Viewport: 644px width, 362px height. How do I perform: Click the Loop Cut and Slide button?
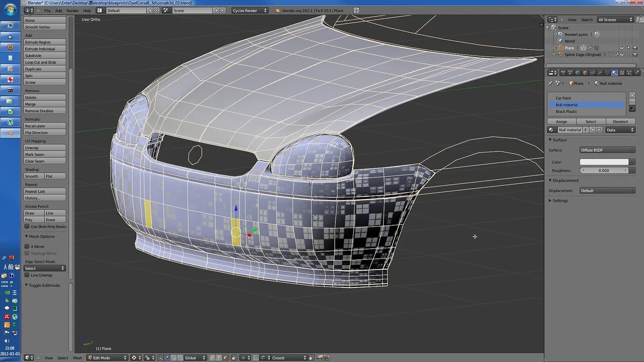45,62
